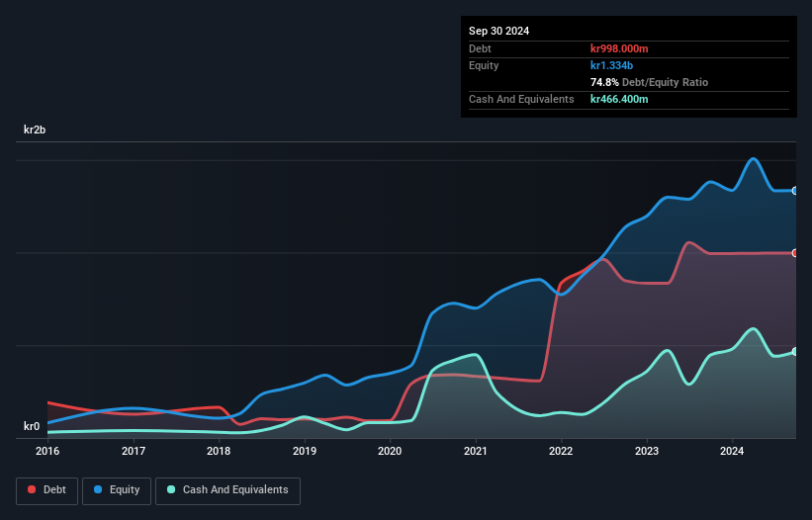The image size is (812, 520).
Task: Toggle the Debt series legend button
Action: [47, 490]
